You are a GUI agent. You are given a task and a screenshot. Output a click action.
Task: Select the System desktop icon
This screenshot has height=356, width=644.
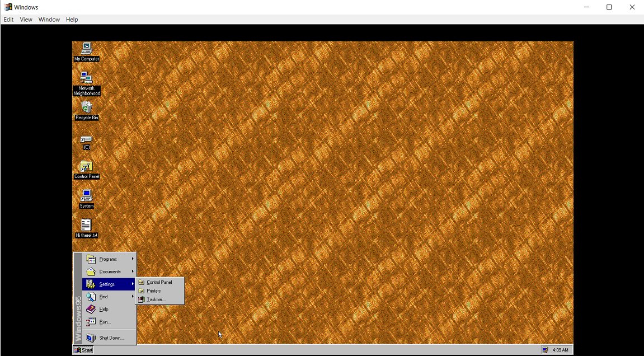pos(86,199)
